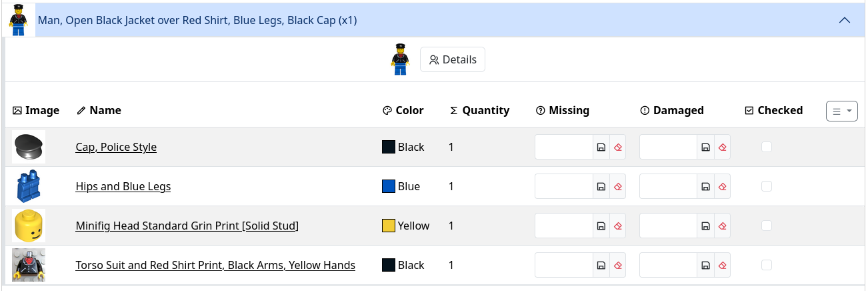868x291 pixels.
Task: Save damaged count for Torso Suit row
Action: [705, 265]
